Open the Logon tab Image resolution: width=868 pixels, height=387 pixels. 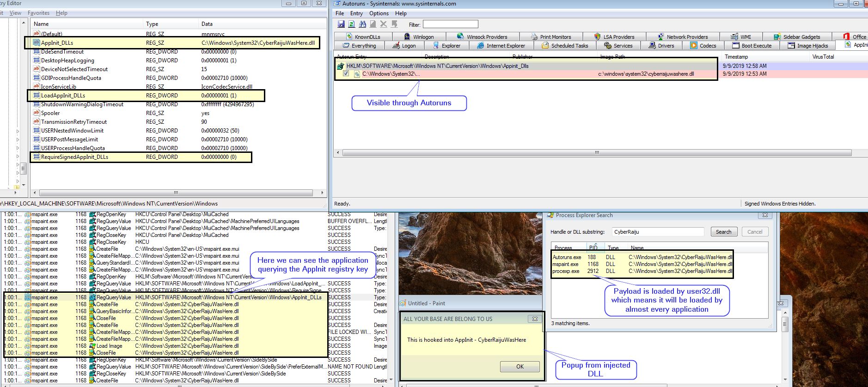pos(404,46)
